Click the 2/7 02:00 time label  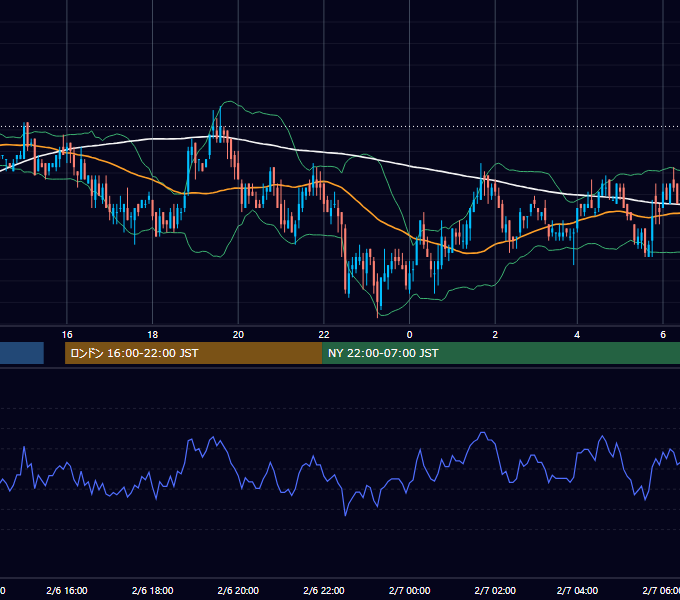(495, 590)
